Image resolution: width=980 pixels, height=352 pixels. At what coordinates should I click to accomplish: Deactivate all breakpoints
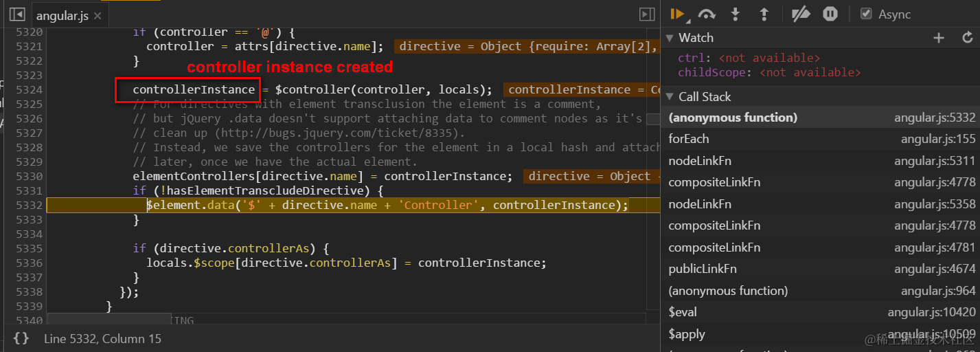pyautogui.click(x=801, y=14)
